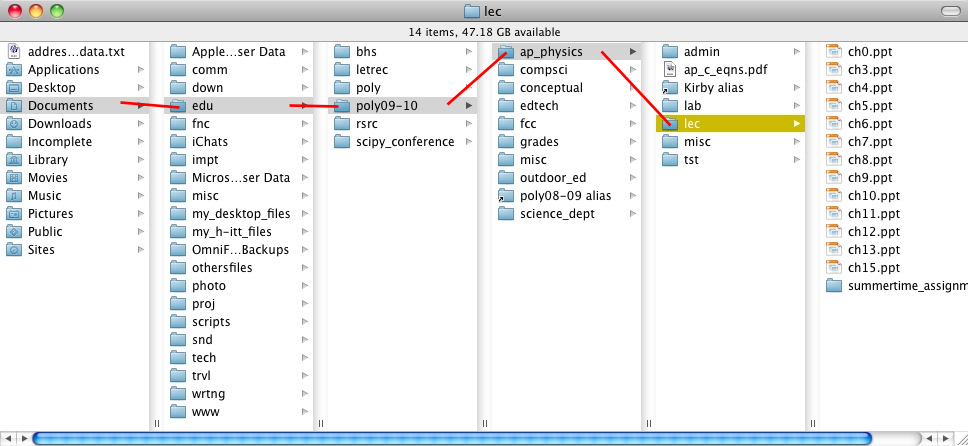Click the OmniF...Backups folder icon
Image resolution: width=968 pixels, height=446 pixels.
pos(178,250)
